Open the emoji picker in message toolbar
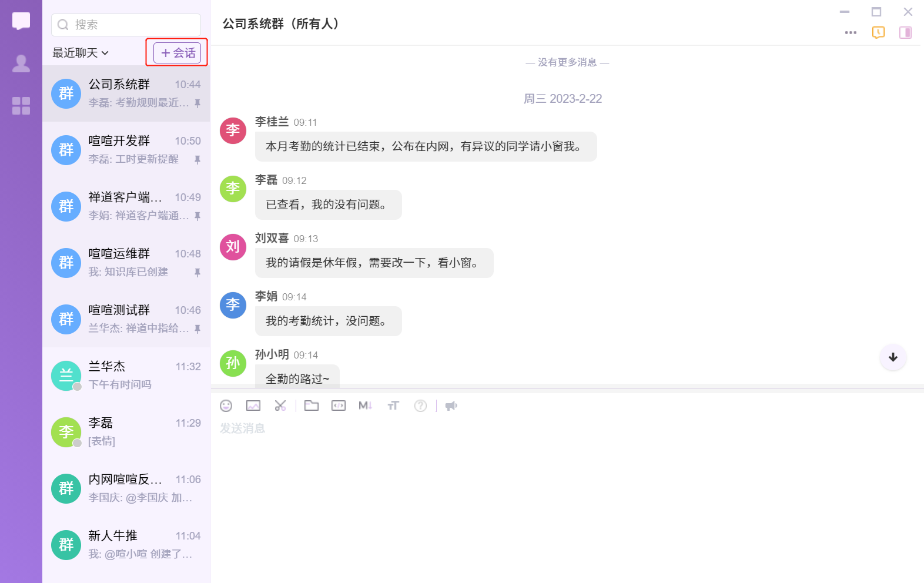The width and height of the screenshot is (924, 583). (x=226, y=406)
